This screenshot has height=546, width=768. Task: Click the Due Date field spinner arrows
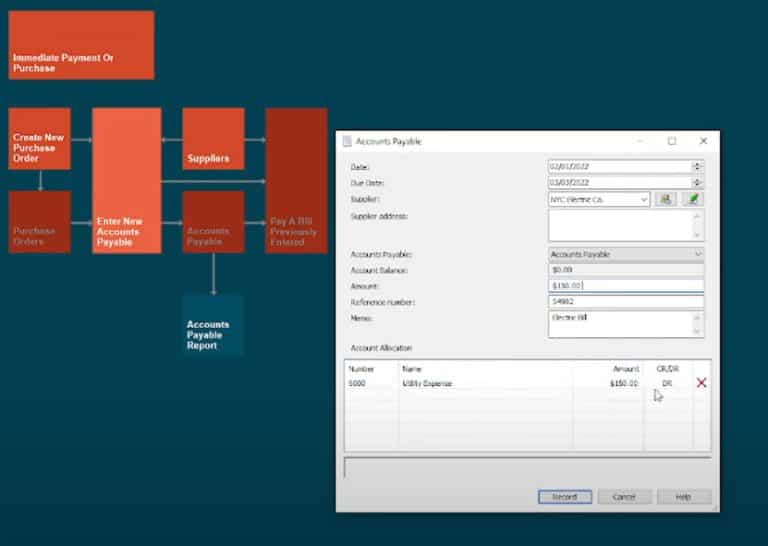[x=697, y=183]
